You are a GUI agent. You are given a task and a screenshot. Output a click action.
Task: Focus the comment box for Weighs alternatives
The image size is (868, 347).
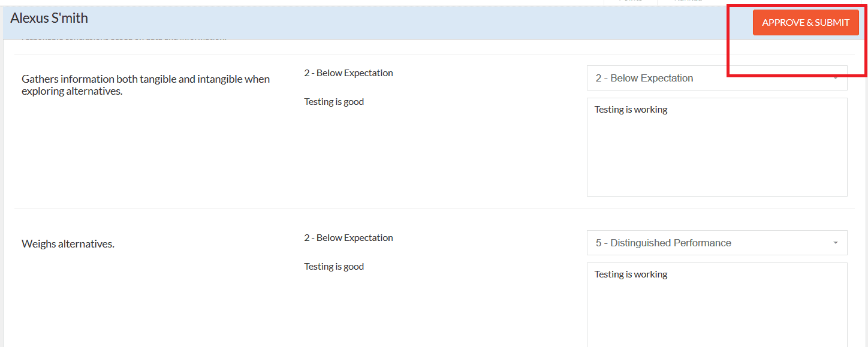717,304
